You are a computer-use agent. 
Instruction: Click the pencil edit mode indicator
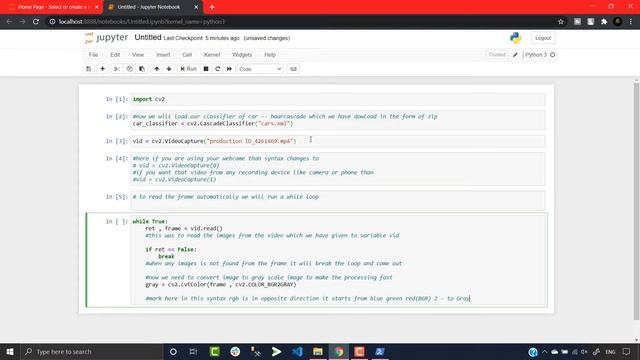pos(515,55)
